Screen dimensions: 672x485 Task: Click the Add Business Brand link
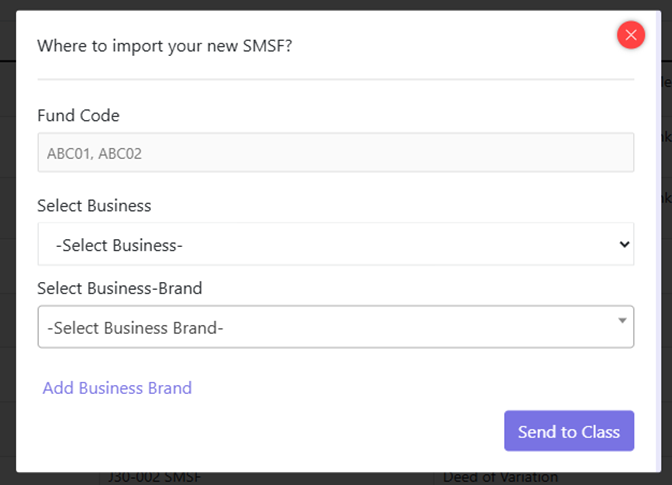pos(117,388)
